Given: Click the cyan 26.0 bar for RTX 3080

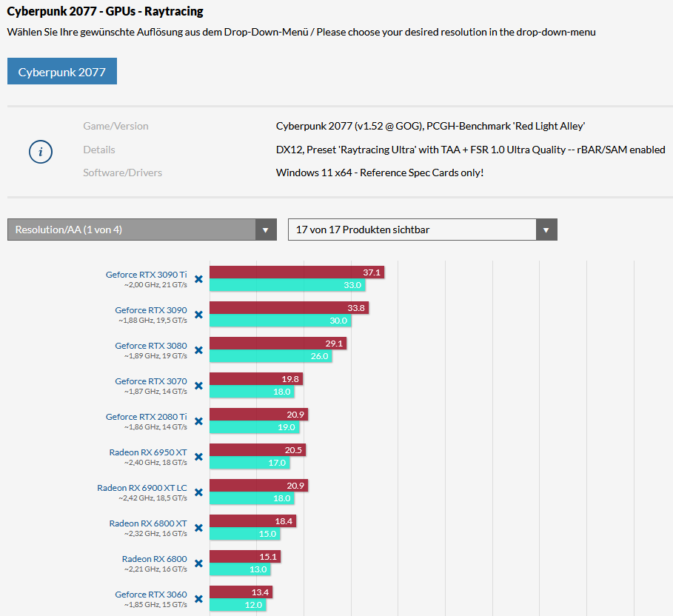Looking at the screenshot, I should click(x=271, y=356).
